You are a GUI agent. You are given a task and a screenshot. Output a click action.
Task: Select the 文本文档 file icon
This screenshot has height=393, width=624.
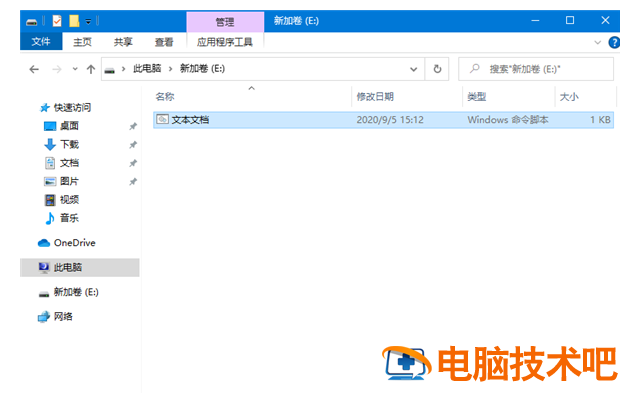coord(162,119)
